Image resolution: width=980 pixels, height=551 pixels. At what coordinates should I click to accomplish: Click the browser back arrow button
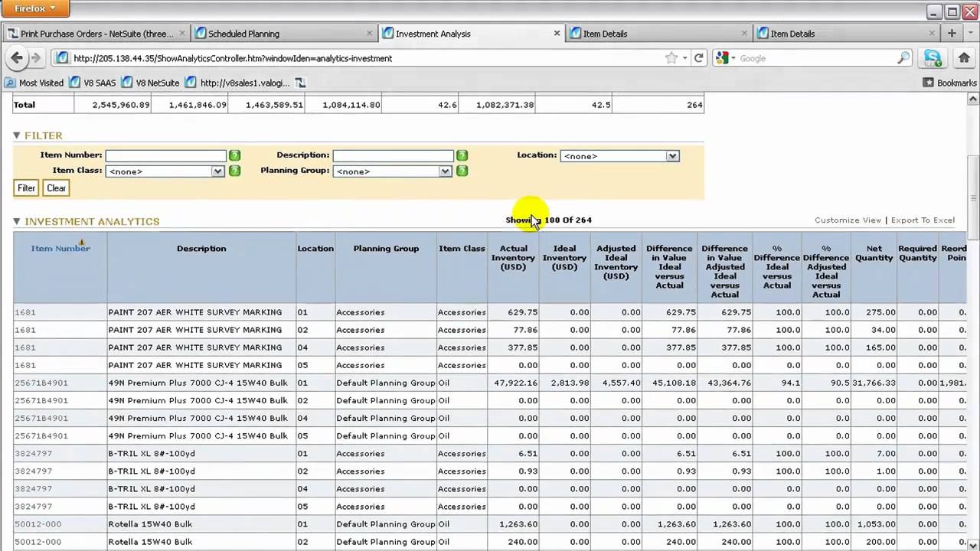coord(17,57)
